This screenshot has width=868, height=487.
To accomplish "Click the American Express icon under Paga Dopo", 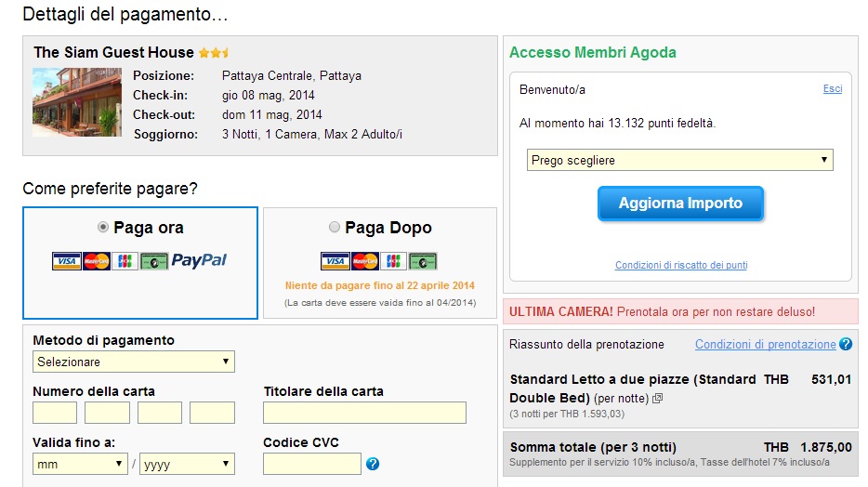I will [423, 261].
